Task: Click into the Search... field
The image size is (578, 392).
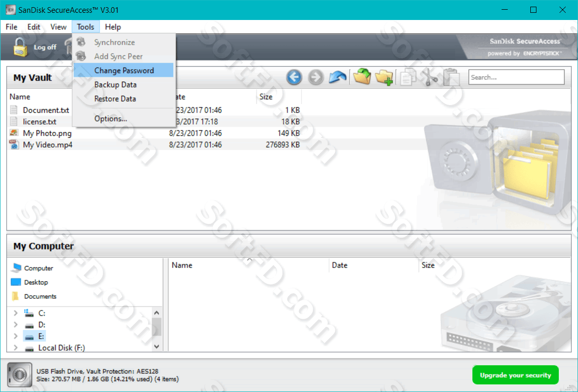Action: coord(516,77)
